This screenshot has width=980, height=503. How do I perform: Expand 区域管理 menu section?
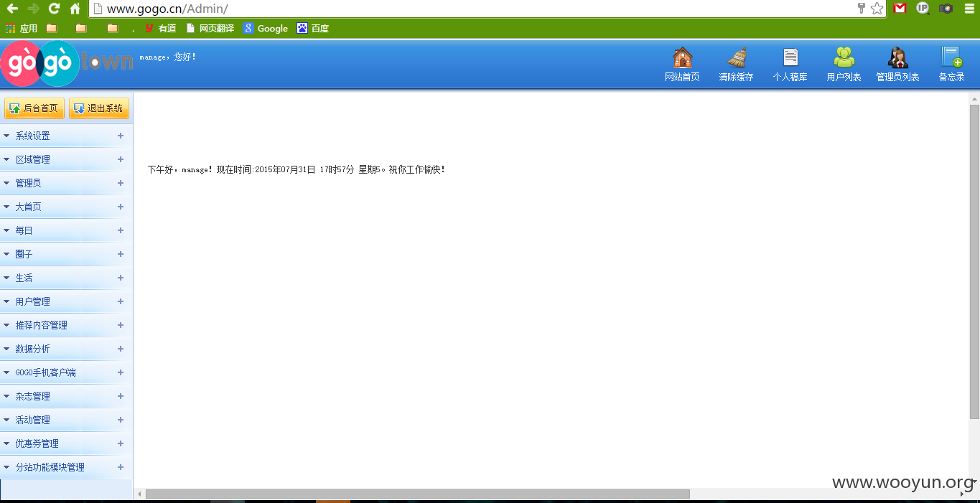[x=66, y=159]
